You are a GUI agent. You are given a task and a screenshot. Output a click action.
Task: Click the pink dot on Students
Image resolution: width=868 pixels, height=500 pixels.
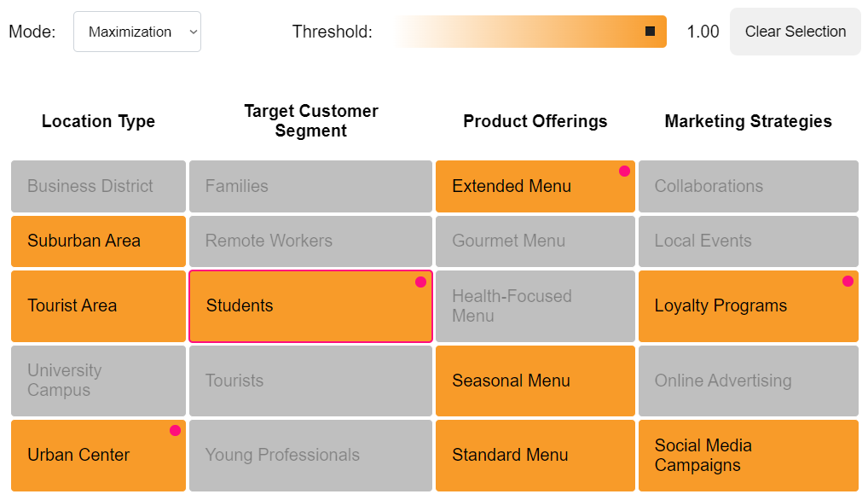point(420,282)
